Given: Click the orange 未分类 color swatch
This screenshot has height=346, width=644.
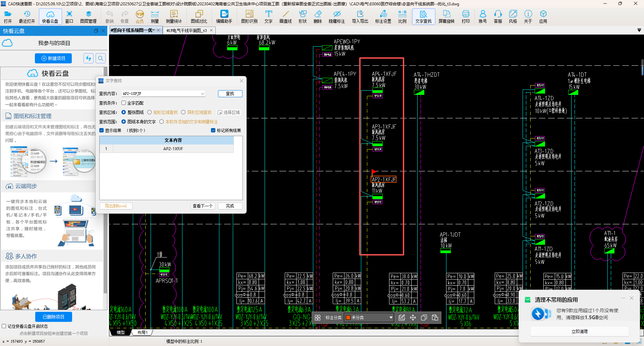Looking at the screenshot, I should click(x=348, y=318).
